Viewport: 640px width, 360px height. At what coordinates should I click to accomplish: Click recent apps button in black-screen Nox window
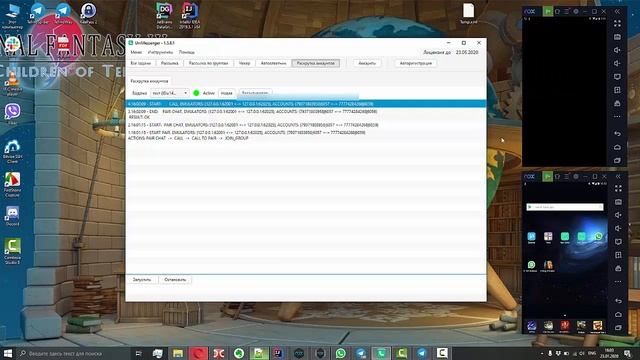coord(617,160)
